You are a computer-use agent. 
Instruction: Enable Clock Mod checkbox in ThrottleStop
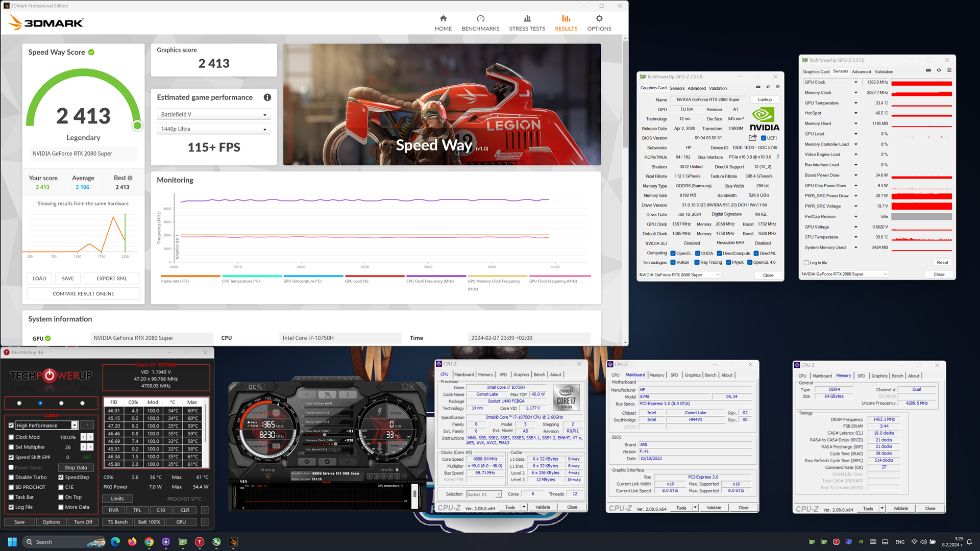11,437
